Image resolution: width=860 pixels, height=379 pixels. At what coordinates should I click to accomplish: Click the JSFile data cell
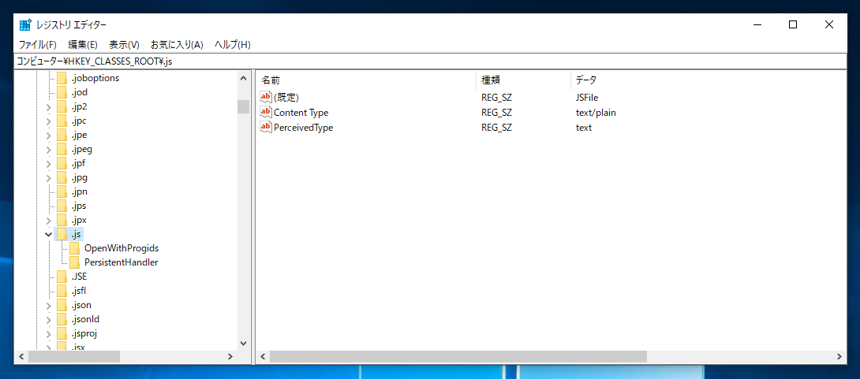586,97
